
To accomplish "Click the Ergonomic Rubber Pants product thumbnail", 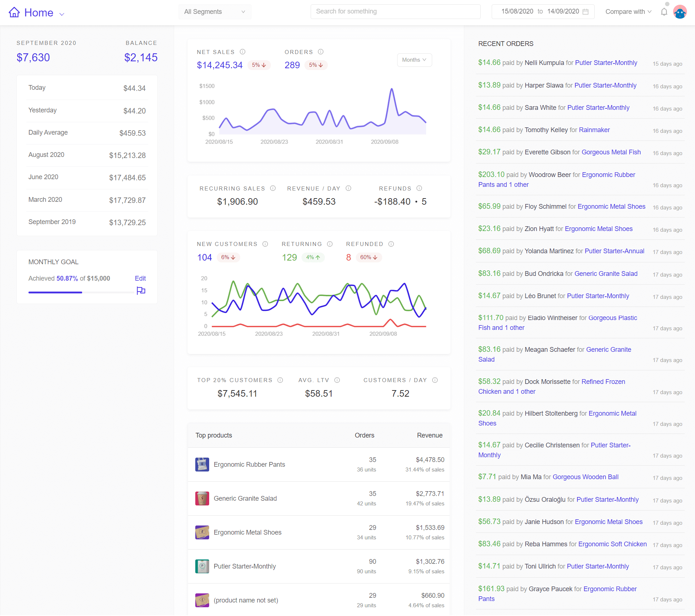I will coord(202,465).
